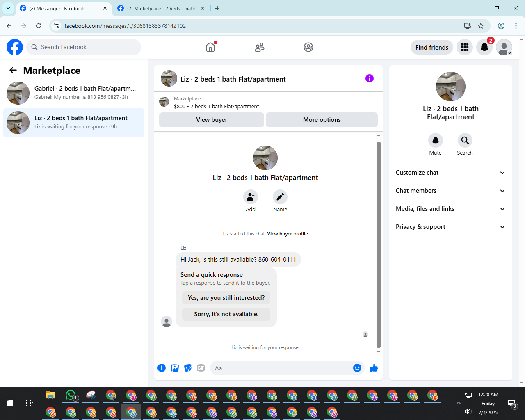Open the account profile avatar menu
Image resolution: width=525 pixels, height=420 pixels.
[x=504, y=47]
